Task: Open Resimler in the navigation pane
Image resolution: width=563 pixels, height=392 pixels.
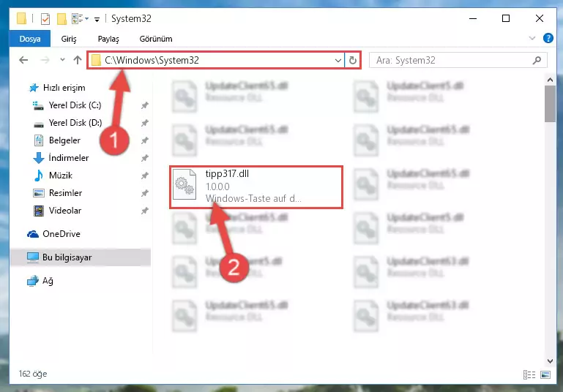Action: [x=65, y=193]
